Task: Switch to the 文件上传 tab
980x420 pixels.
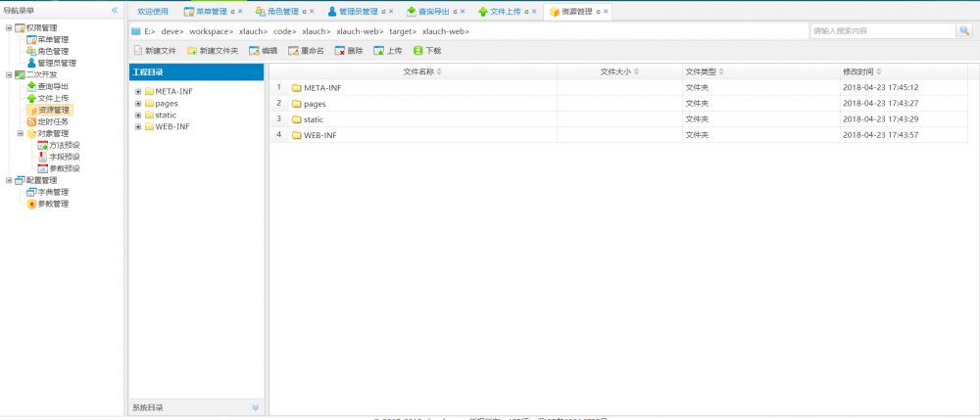Action: pos(505,11)
